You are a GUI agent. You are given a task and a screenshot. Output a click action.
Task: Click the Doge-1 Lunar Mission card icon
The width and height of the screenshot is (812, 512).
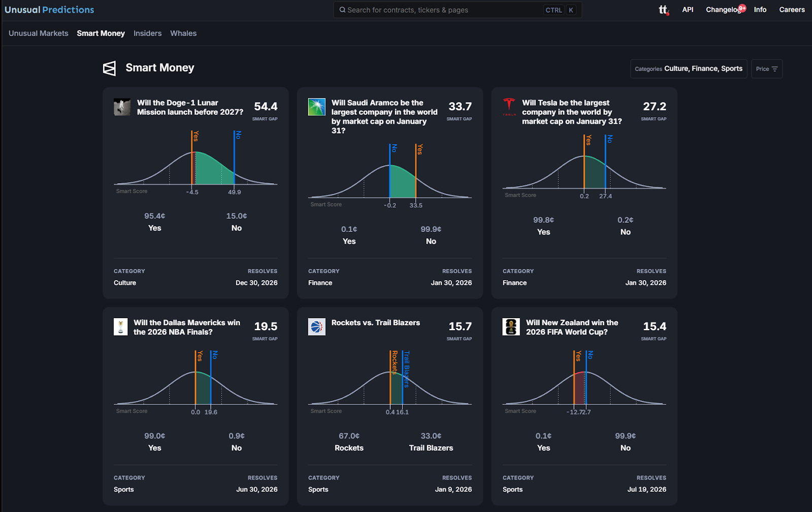click(122, 107)
